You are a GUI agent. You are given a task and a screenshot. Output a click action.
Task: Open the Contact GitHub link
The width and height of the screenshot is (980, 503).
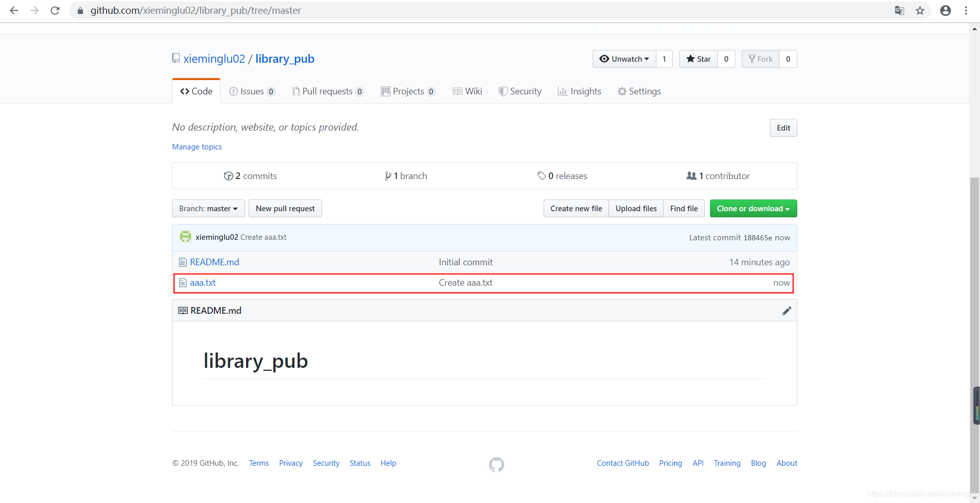tap(623, 463)
